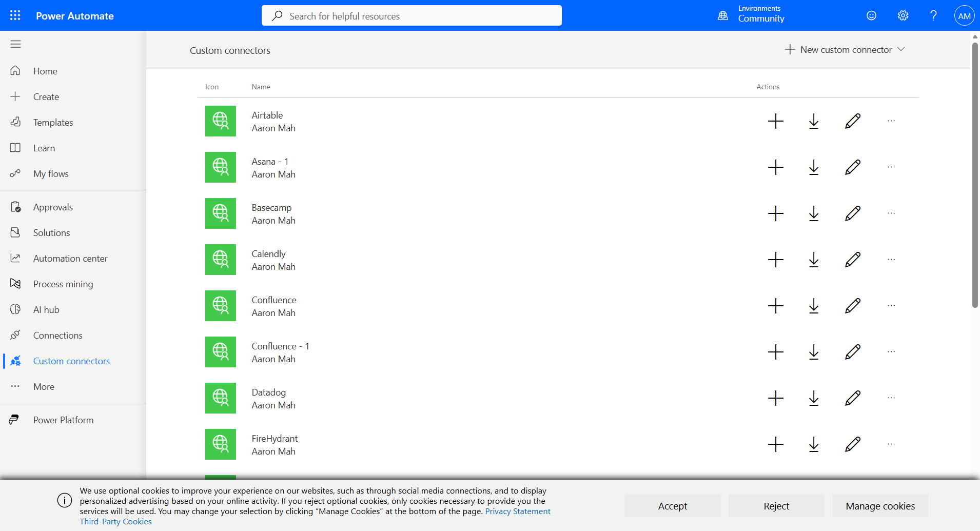Open more options for Confluence - 1
980x531 pixels.
pos(891,352)
